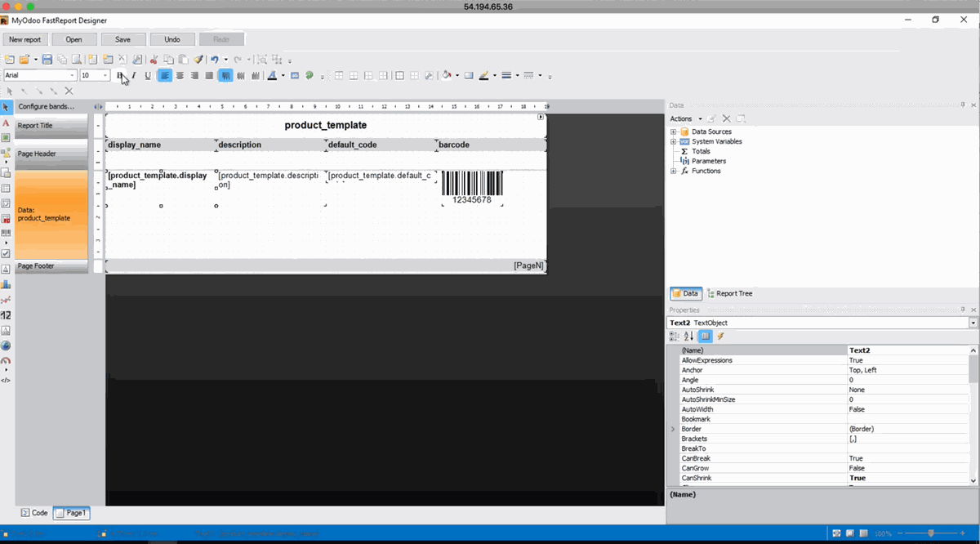Toggle underline formatting
The height and width of the screenshot is (544, 980).
(x=148, y=75)
